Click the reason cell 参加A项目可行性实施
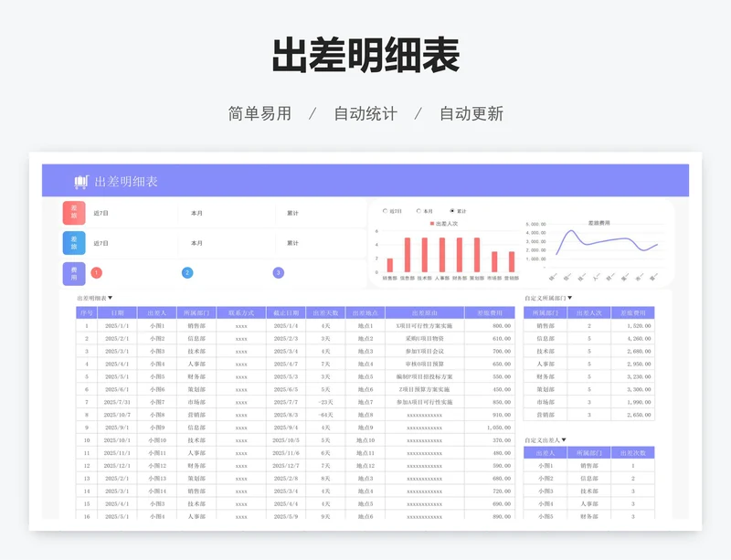Screen dimensions: 731x560 click(425, 402)
